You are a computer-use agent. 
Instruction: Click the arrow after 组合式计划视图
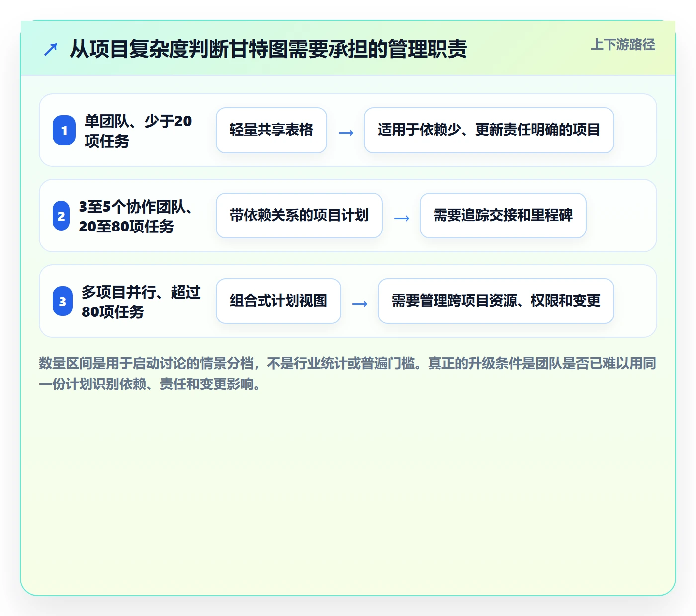[x=359, y=303]
